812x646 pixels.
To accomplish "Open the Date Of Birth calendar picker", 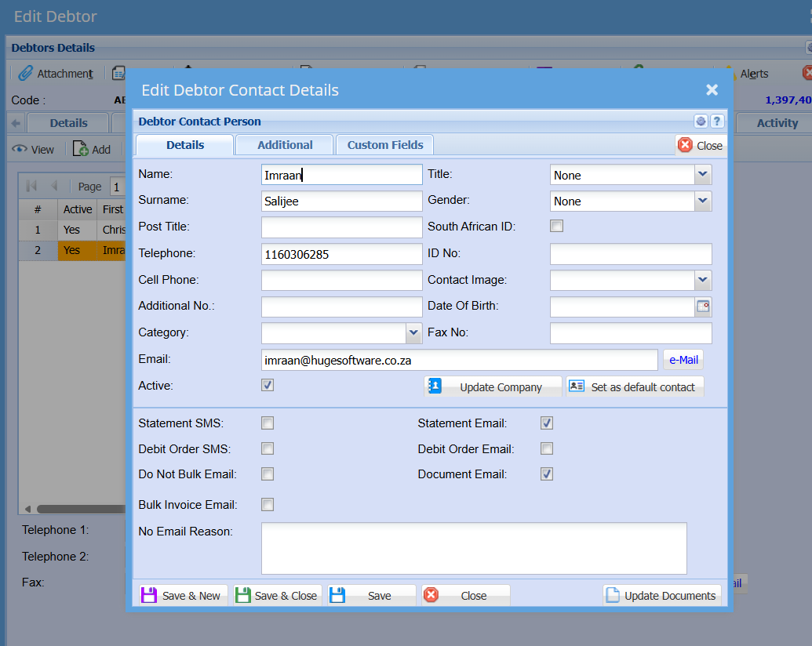I will (x=703, y=307).
